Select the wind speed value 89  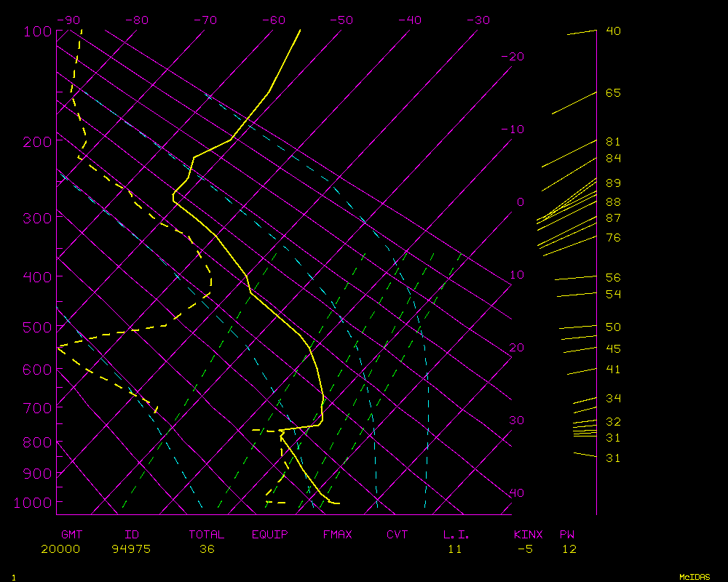(x=613, y=183)
